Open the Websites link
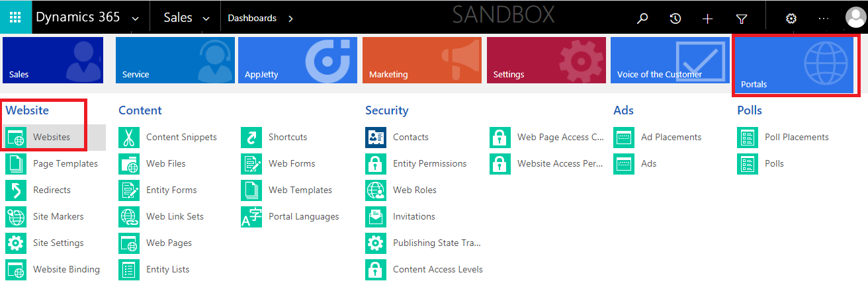The image size is (868, 285). coord(52,137)
